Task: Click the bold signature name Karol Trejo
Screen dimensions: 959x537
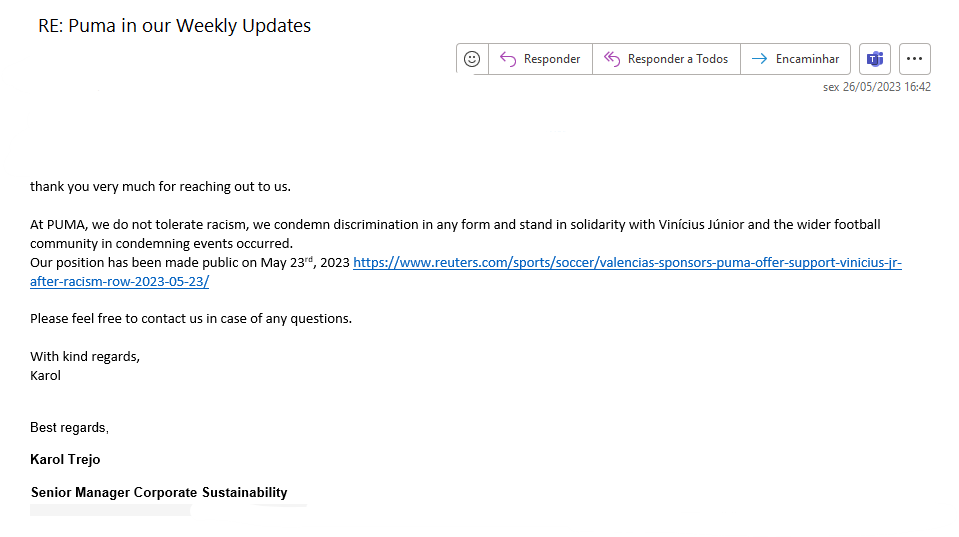Action: coord(65,459)
